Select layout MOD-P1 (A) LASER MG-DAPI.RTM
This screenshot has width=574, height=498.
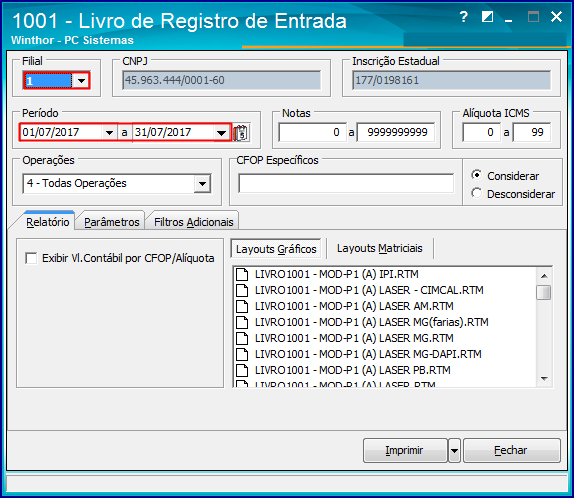pos(368,354)
